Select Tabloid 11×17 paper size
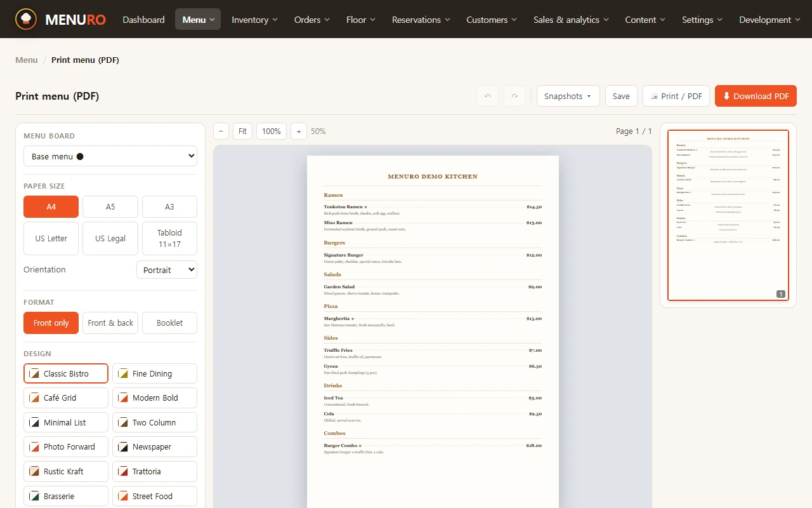Screen dimensions: 812x508 (169, 239)
